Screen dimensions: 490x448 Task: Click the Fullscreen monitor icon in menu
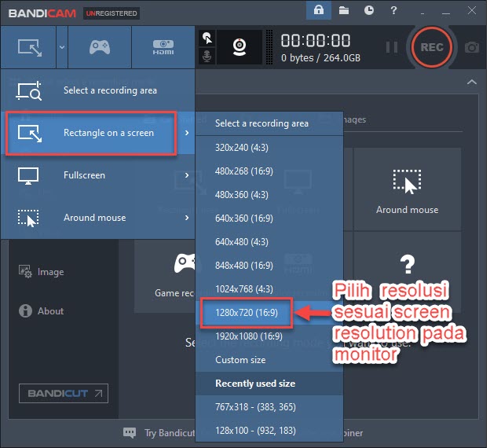pyautogui.click(x=28, y=175)
